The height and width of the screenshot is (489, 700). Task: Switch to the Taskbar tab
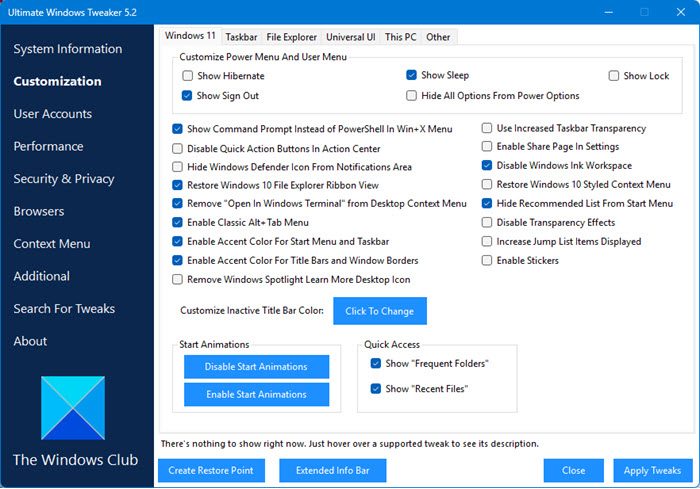click(x=241, y=37)
